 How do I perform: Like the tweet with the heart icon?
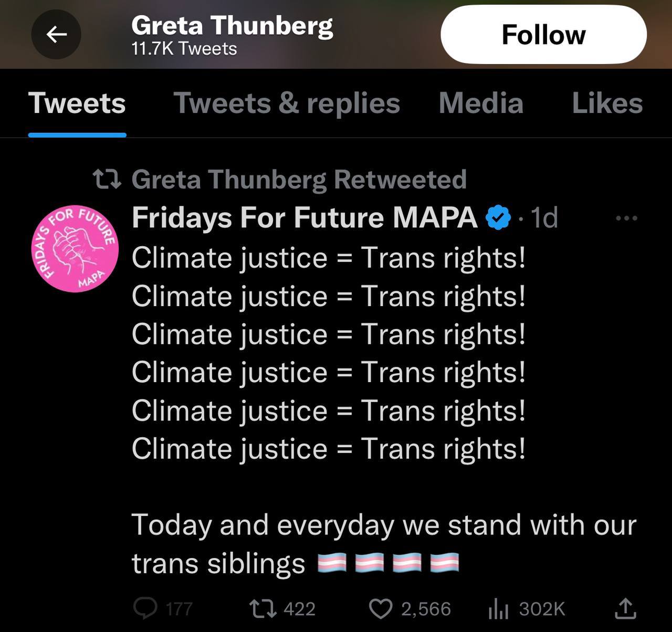click(381, 608)
